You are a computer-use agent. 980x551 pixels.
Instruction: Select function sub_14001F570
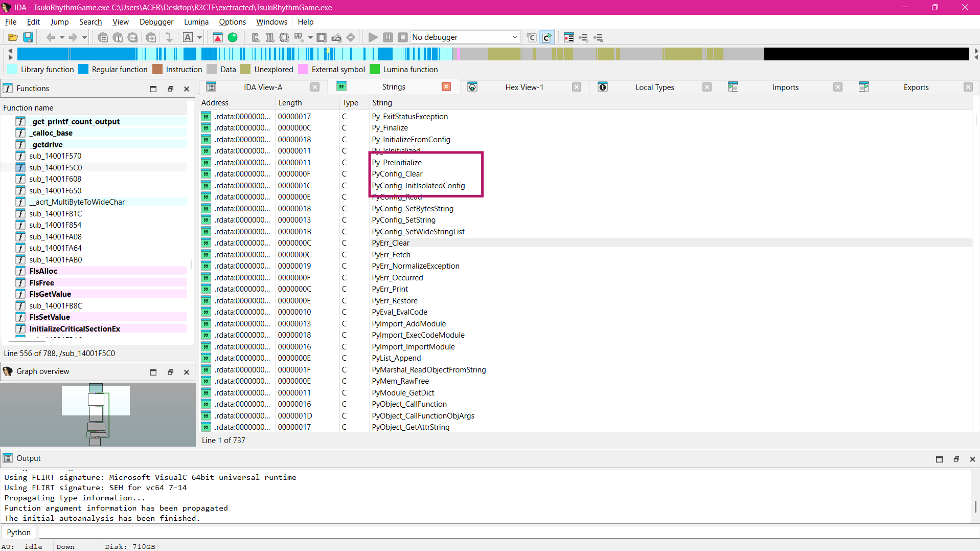tap(55, 156)
